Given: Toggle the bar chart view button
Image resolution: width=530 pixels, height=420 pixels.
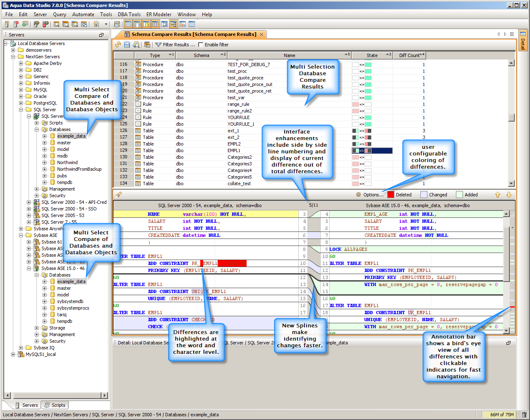Looking at the screenshot, I should (182, 24).
